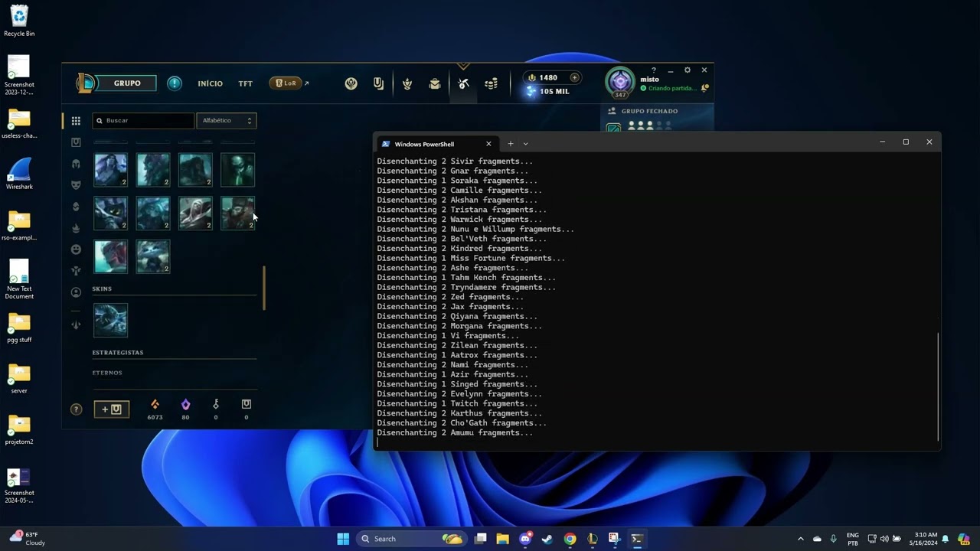Click the ETERNOS section header
The width and height of the screenshot is (980, 551).
click(107, 373)
